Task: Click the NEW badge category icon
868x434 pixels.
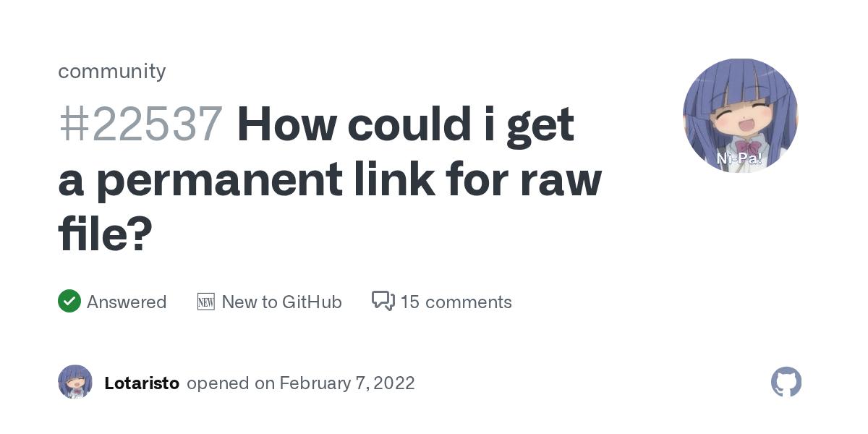Action: coord(206,302)
